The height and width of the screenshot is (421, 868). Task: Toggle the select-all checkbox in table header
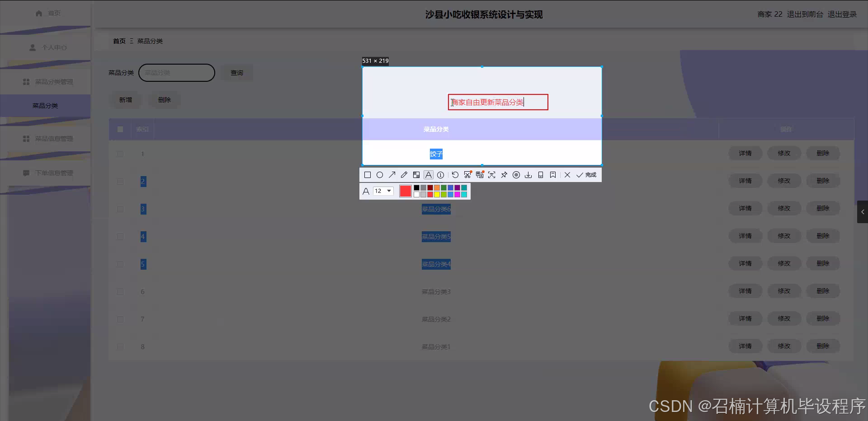120,129
